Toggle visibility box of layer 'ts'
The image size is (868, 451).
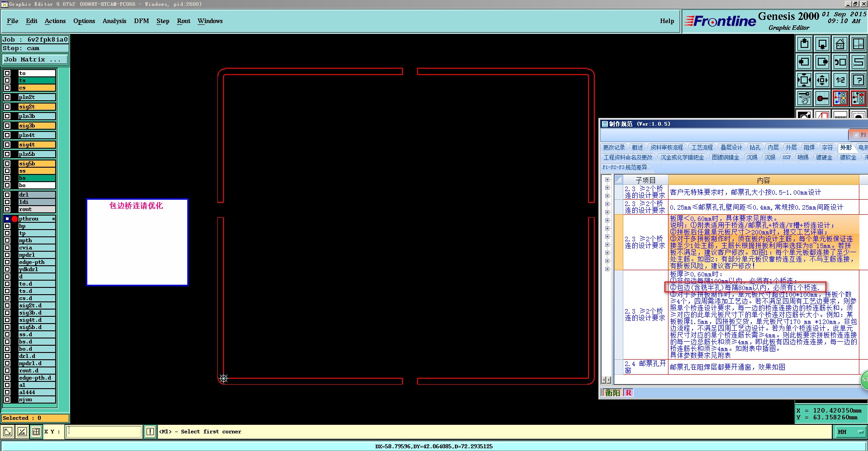pyautogui.click(x=7, y=80)
